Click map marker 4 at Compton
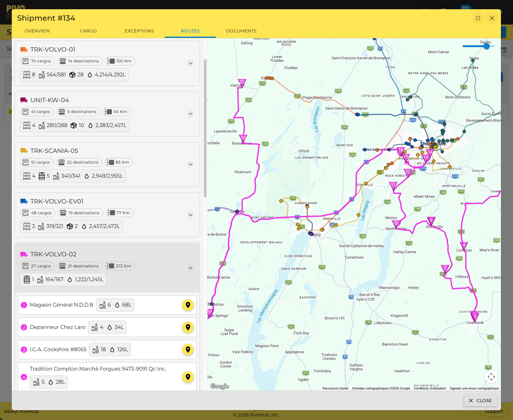The image size is (513, 420). tap(464, 246)
